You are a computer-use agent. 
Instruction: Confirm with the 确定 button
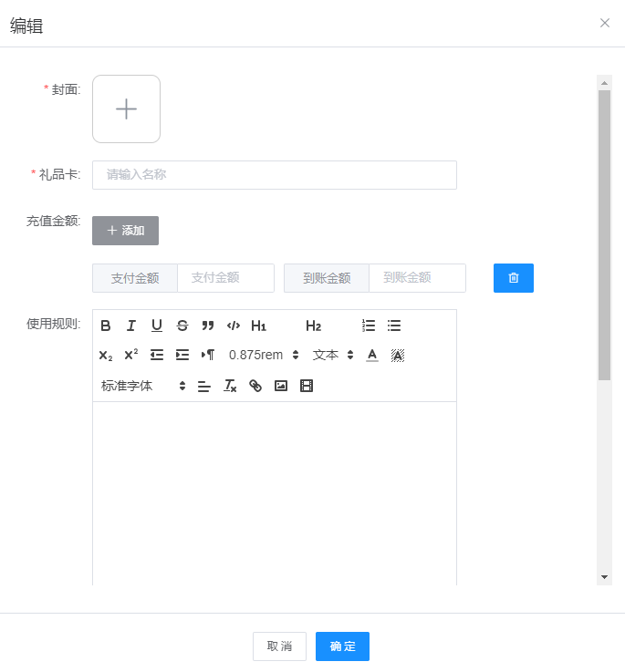coord(342,646)
